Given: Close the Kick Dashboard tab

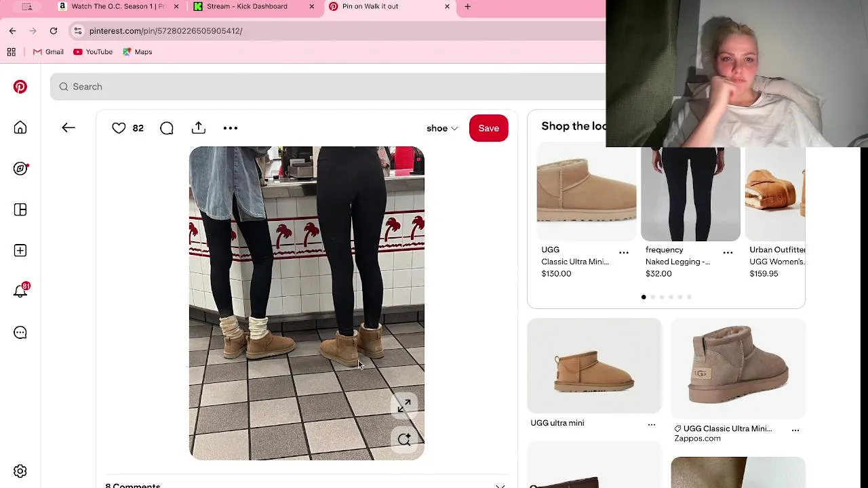Looking at the screenshot, I should pos(312,6).
